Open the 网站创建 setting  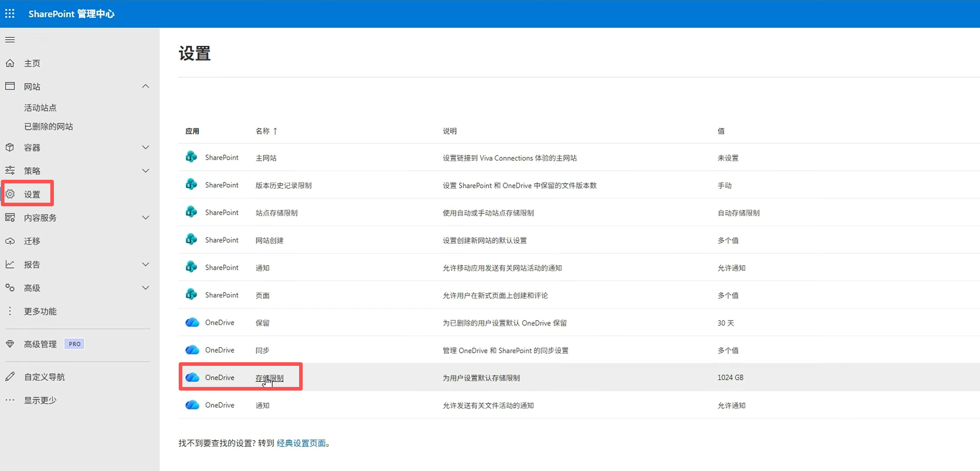tap(269, 240)
